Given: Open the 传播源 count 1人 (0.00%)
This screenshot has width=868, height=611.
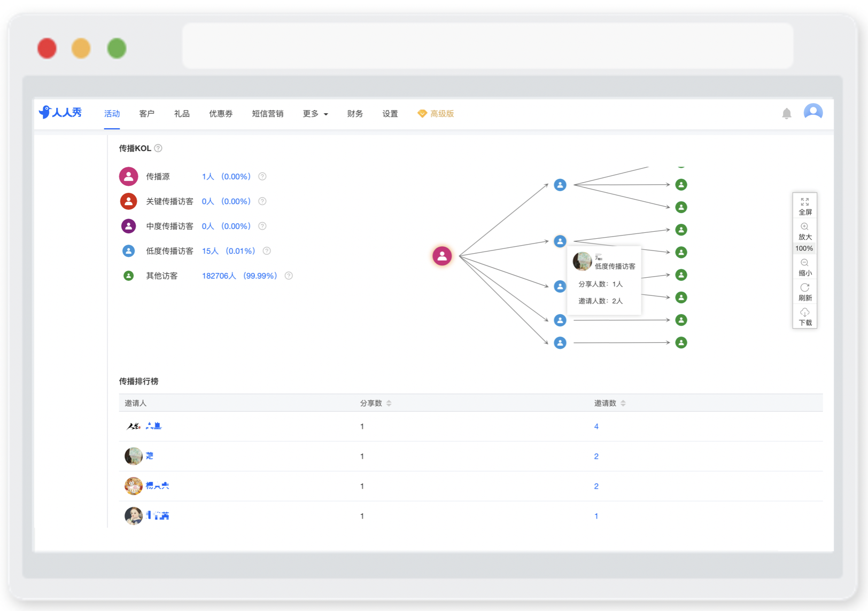Looking at the screenshot, I should [x=226, y=177].
